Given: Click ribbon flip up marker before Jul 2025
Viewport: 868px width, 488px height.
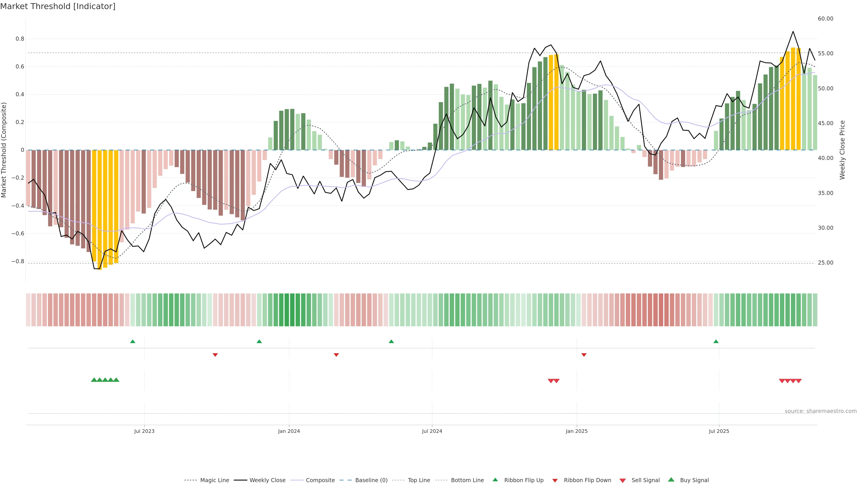Looking at the screenshot, I should (716, 342).
